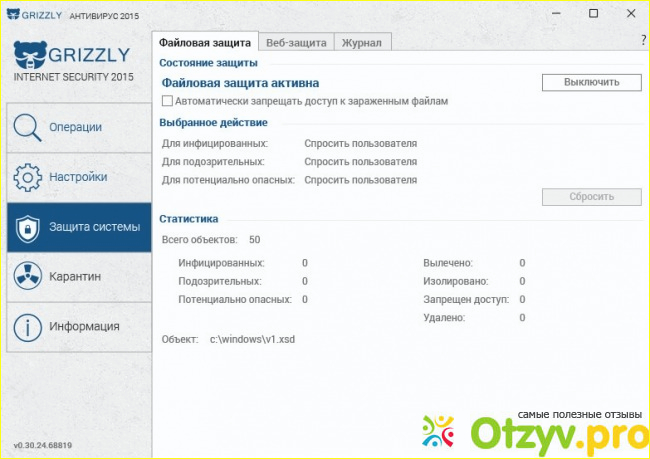Click the Спросить пользователя value for Для инфицированных
Viewport: 650px width, 459px height.
[360, 143]
